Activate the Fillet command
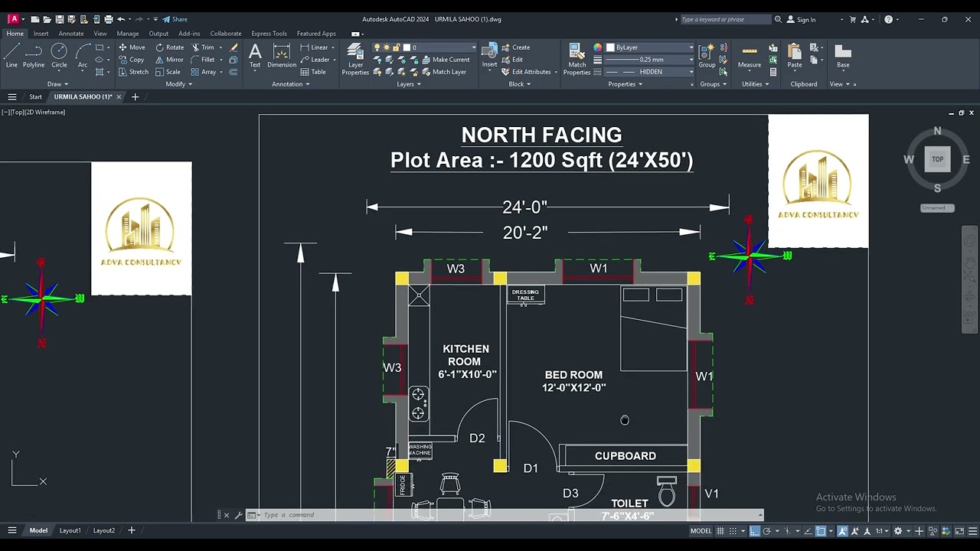This screenshot has width=980, height=551. point(203,60)
